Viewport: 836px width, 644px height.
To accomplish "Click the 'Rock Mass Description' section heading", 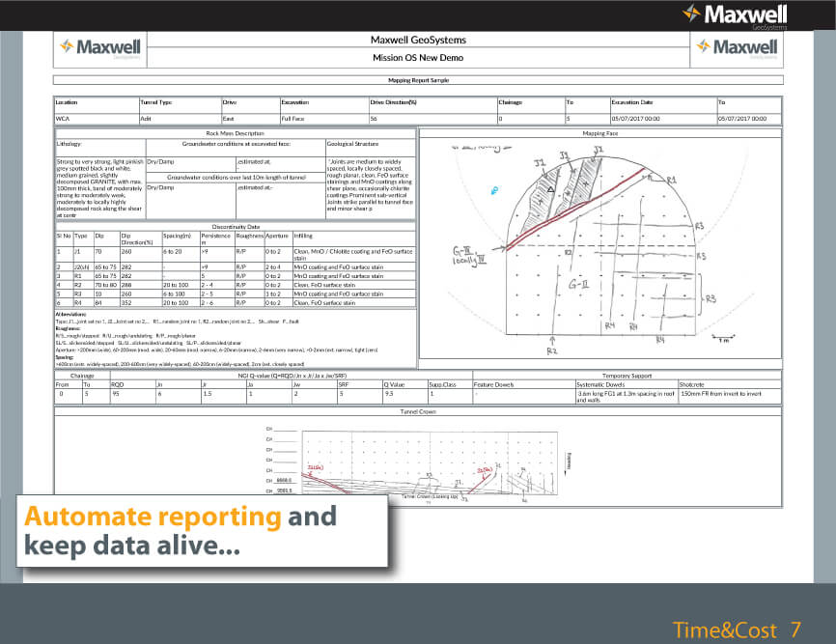I will point(236,133).
